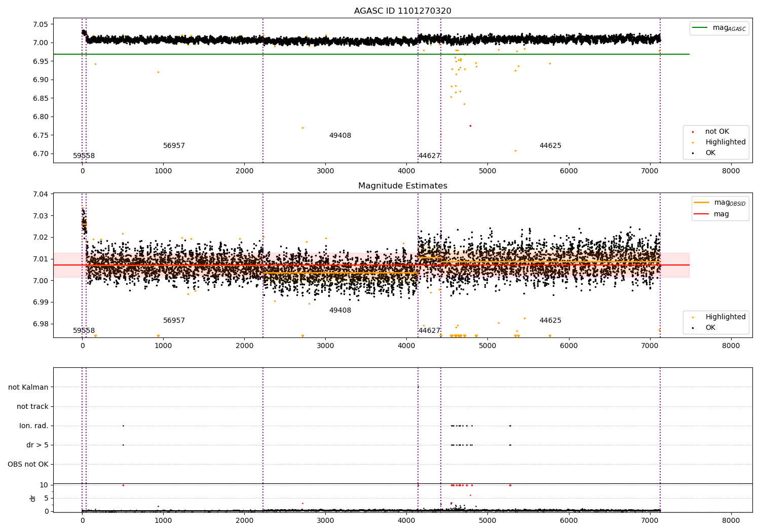This screenshot has width=760, height=532.
Task: Click the 'dr > 5' axis label
Action: point(37,445)
